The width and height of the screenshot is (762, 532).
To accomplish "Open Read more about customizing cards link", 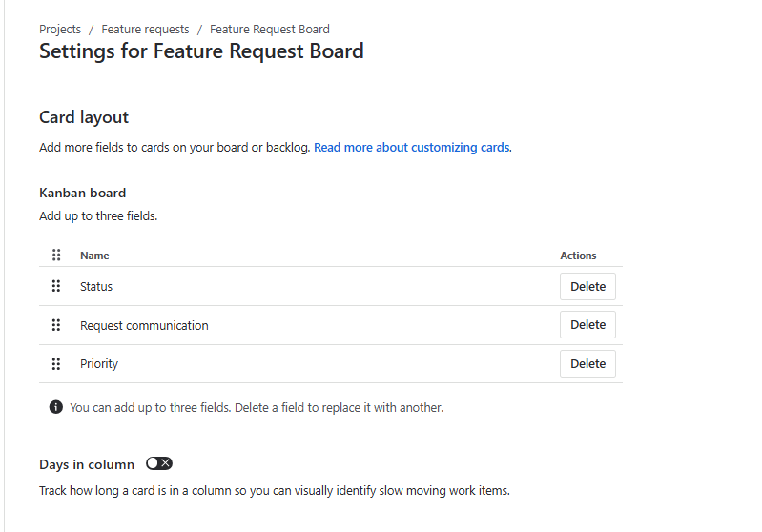I will coord(412,148).
